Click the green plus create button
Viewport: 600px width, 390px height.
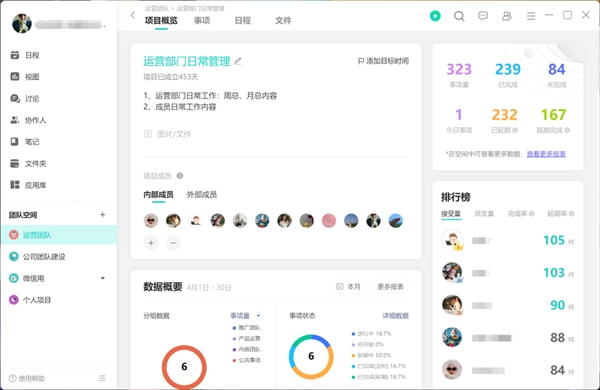click(x=435, y=16)
